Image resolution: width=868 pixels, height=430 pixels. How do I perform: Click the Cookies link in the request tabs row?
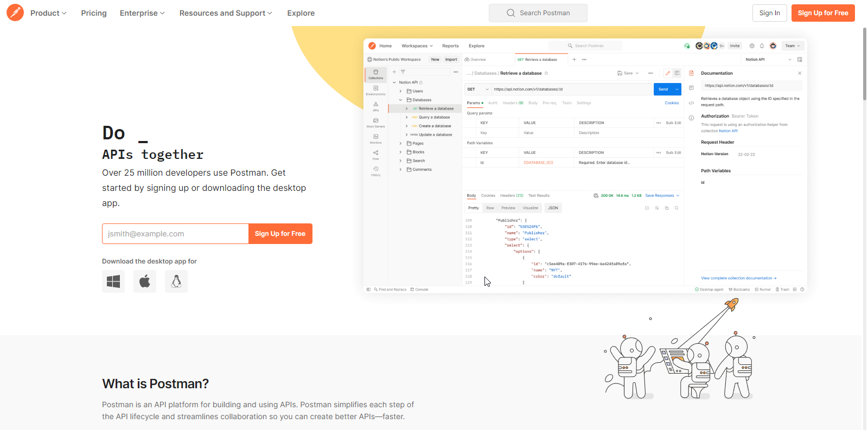click(x=672, y=103)
